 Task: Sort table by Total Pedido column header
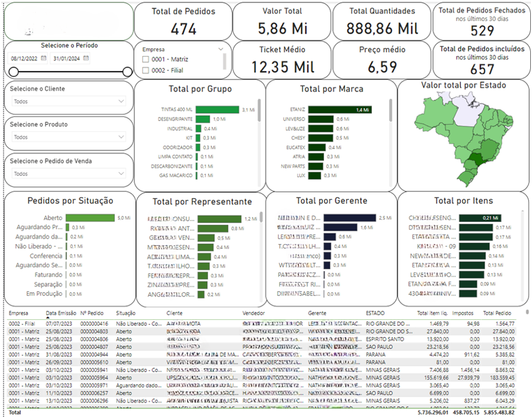point(497,313)
